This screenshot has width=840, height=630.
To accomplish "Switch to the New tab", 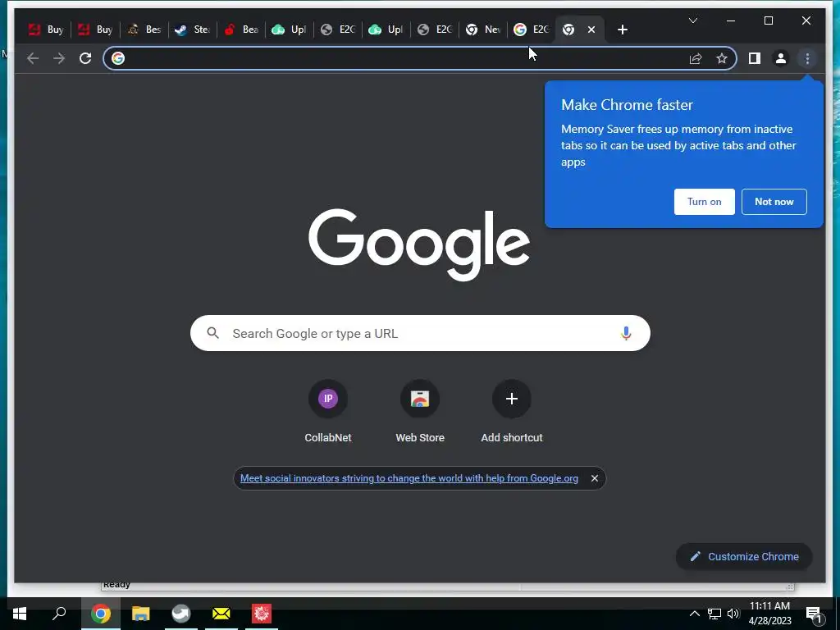I will [483, 30].
